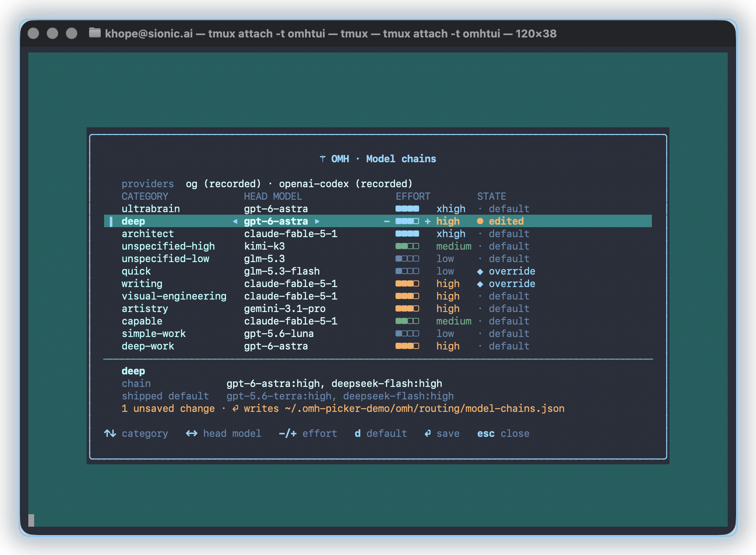Select the unspecified-low category row
Image resolution: width=756 pixels, height=555 pixels.
click(378, 259)
